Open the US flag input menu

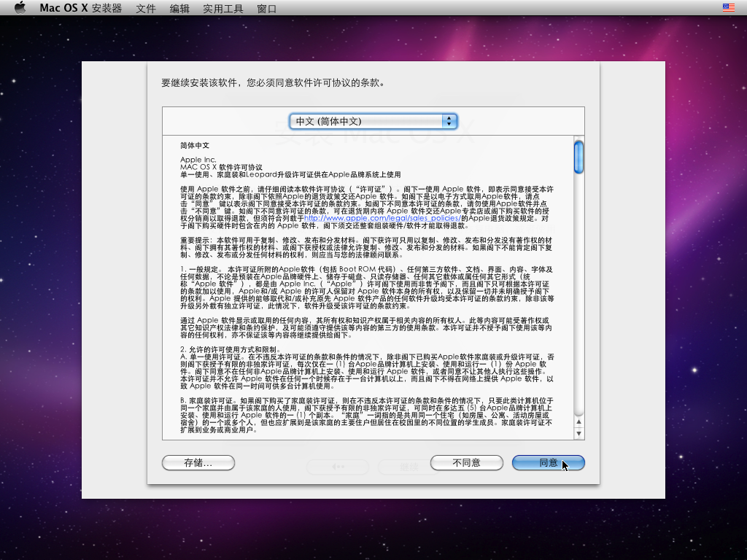(x=729, y=7)
